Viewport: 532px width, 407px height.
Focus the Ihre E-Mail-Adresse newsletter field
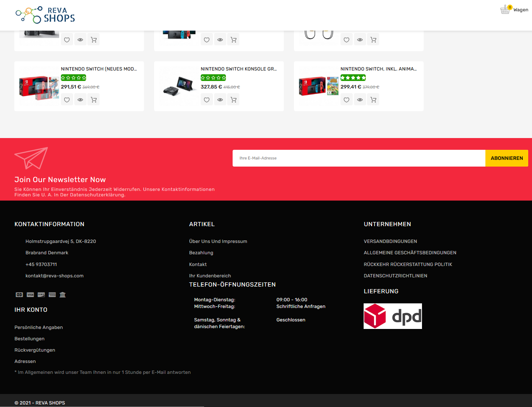point(359,158)
